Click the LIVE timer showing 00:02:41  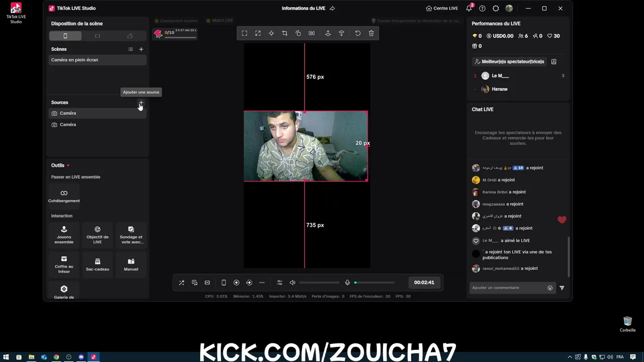[424, 283]
